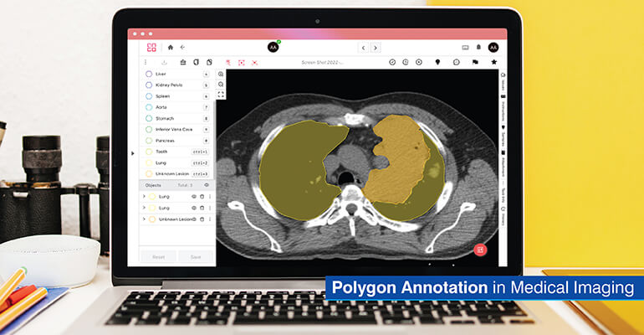Screen dimensions: 644x335
Task: Select the Aorta class
Action: pyautogui.click(x=176, y=107)
